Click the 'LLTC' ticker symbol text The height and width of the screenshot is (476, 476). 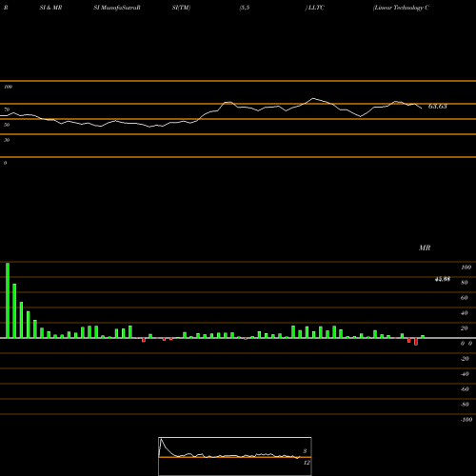pyautogui.click(x=316, y=8)
